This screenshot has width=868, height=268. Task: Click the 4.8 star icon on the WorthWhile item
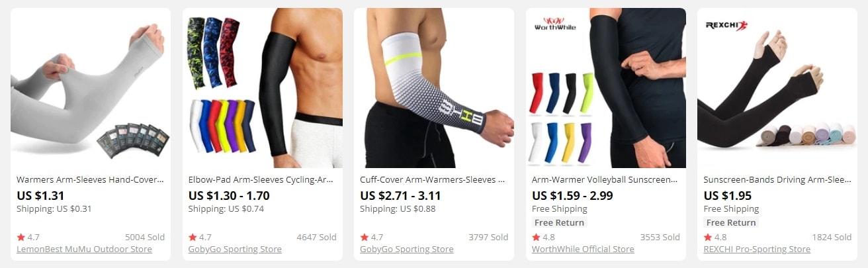click(537, 237)
